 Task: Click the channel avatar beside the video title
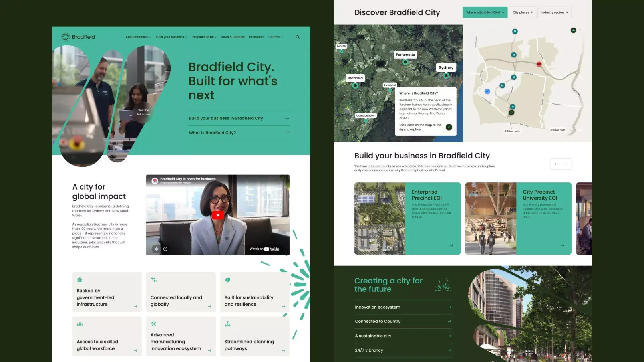(155, 181)
